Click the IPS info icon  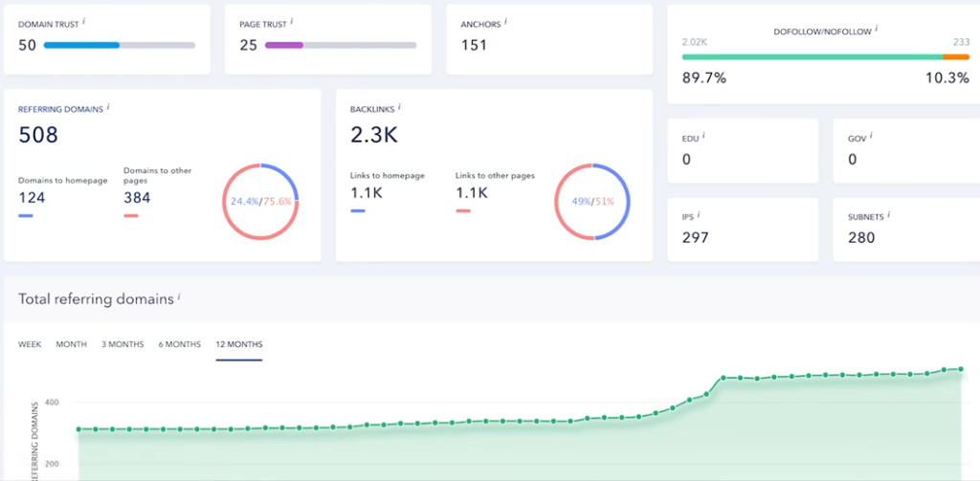698,214
